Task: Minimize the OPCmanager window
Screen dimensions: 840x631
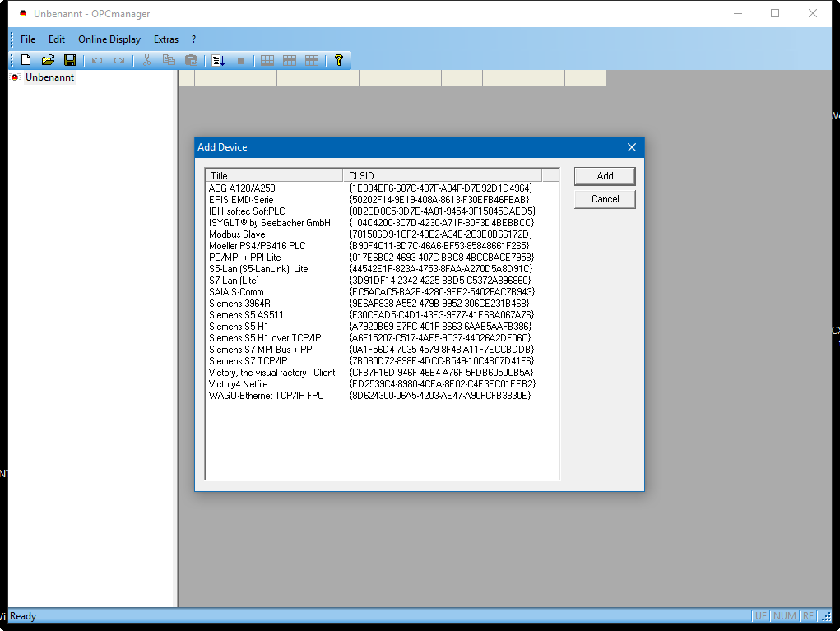Action: pos(738,13)
